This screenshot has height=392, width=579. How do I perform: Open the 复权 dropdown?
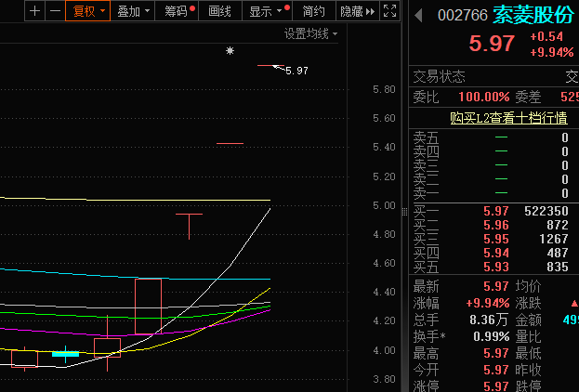click(x=89, y=11)
